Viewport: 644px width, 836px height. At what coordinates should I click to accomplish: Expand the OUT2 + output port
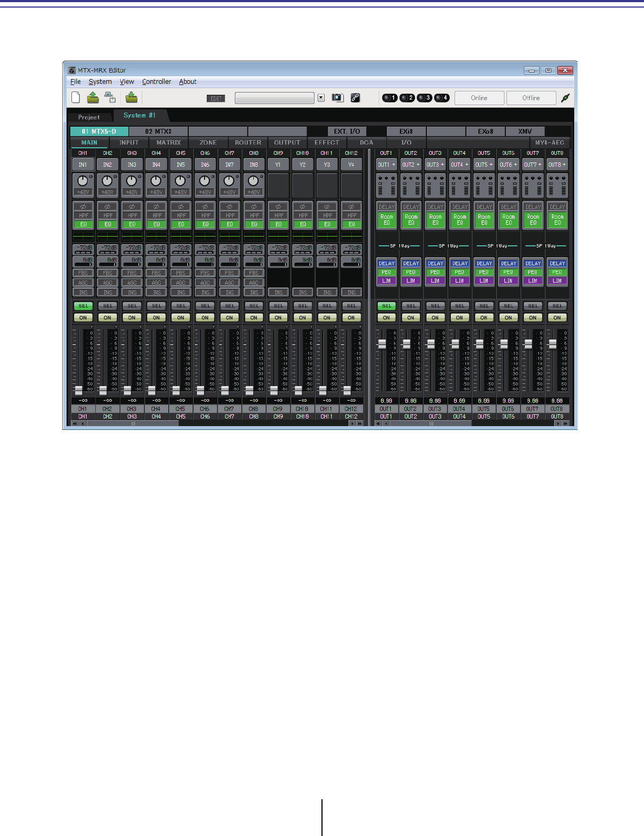point(411,165)
